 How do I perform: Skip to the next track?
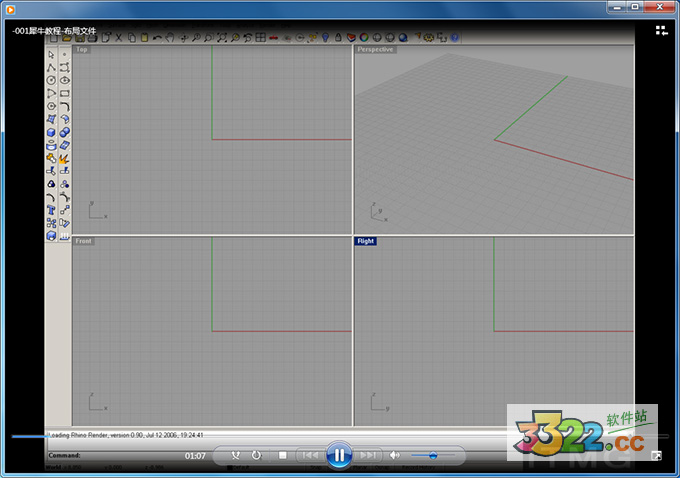[x=367, y=455]
